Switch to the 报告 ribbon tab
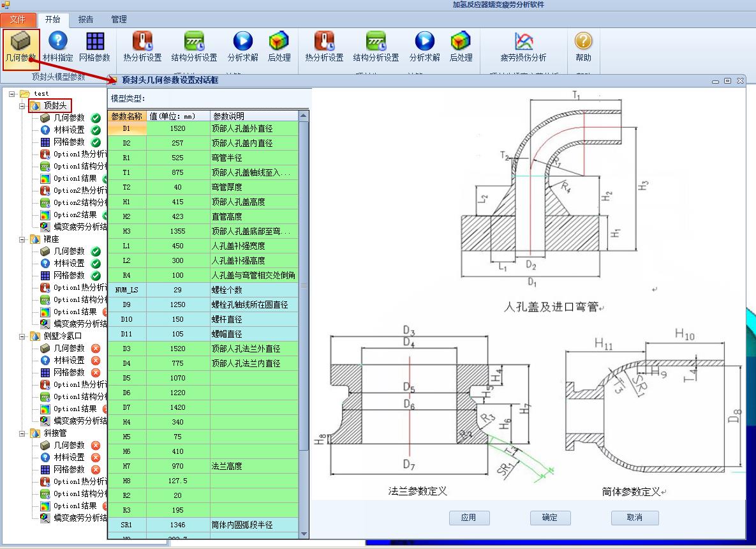The width and height of the screenshot is (756, 549). (x=86, y=19)
